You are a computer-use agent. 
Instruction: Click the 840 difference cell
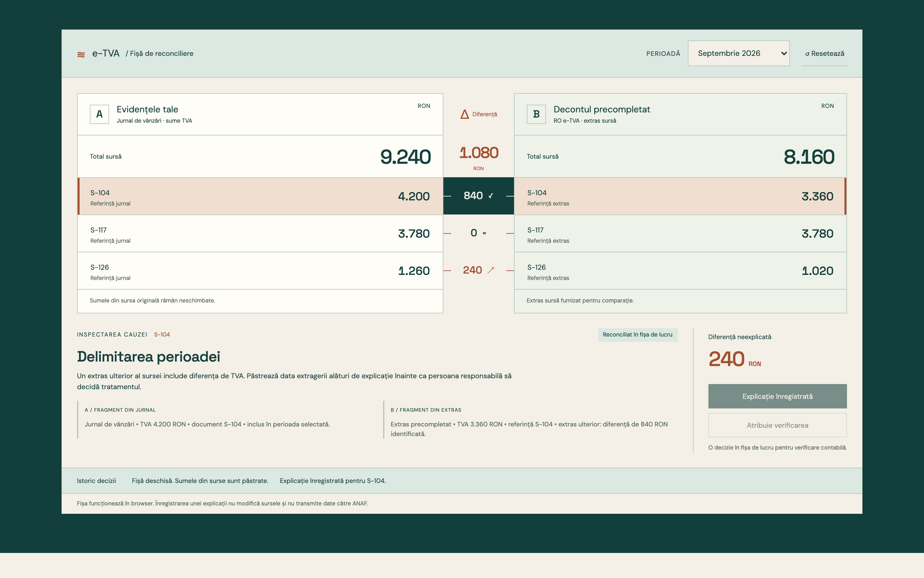[478, 196]
